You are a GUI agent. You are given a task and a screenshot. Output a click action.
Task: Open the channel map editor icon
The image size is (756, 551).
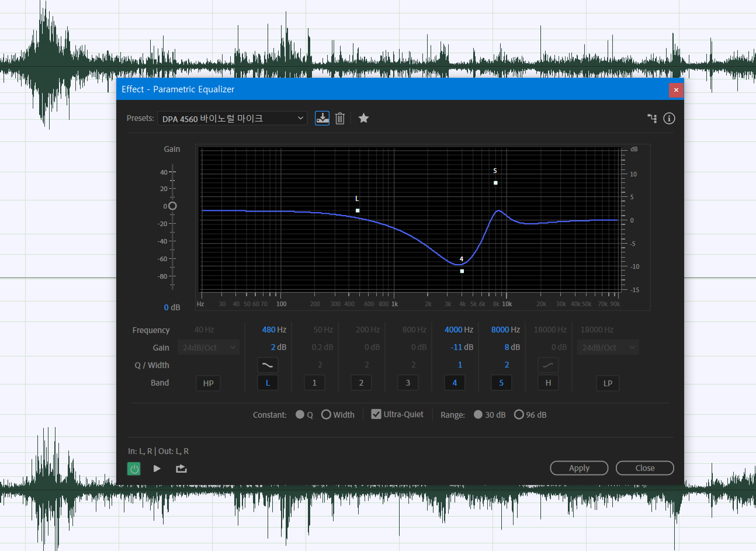652,118
